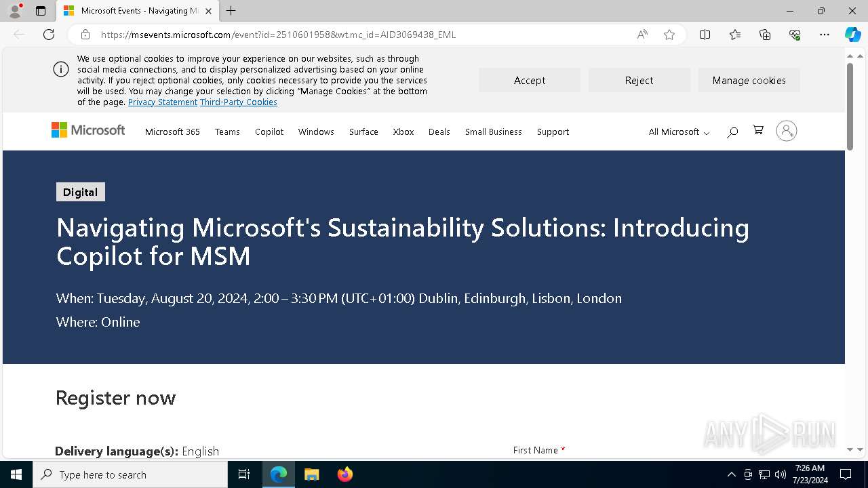The image size is (868, 488).
Task: Click the event date and time text
Action: pyautogui.click(x=339, y=298)
